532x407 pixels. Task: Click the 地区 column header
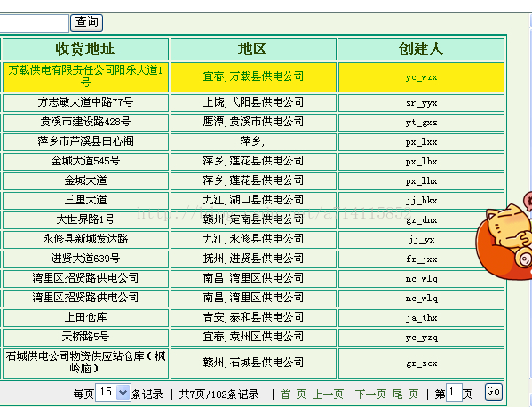253,49
